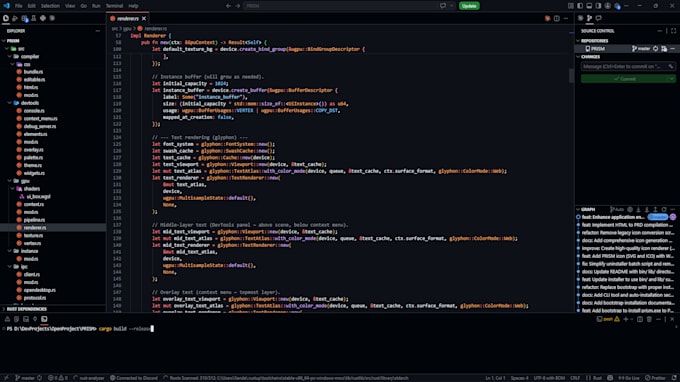Screen dimensions: 680x382
Task: Maximize the Source Control panel
Action: (673, 31)
